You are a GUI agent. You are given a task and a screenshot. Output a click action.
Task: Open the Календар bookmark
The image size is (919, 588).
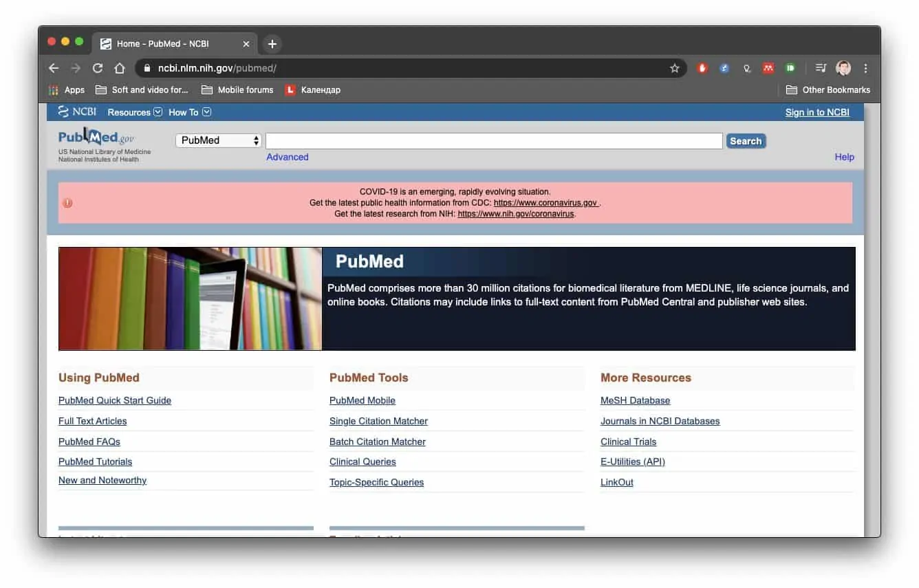pos(313,89)
